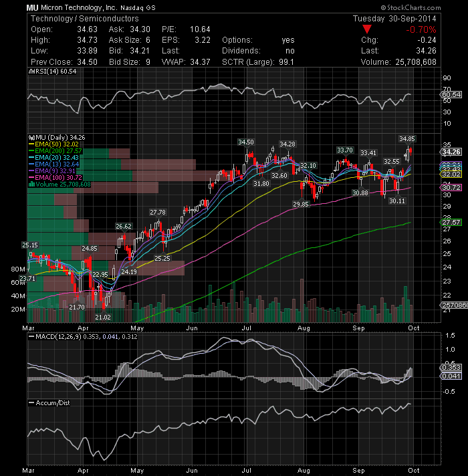Click the Ask Size value 6

click(148, 40)
